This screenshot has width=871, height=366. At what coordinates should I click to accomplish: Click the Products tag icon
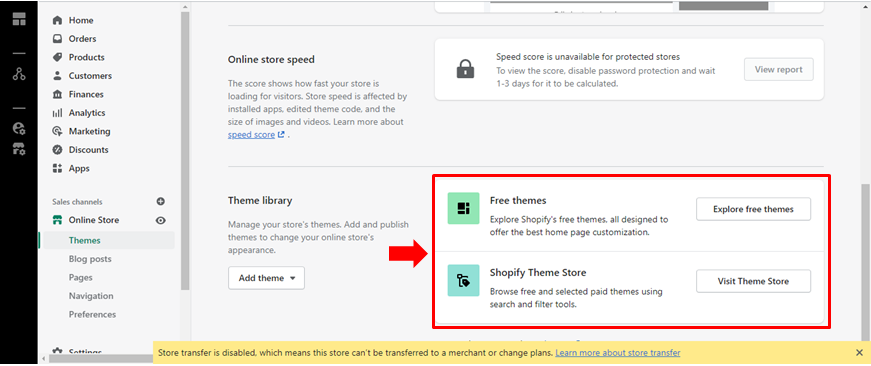[x=57, y=57]
